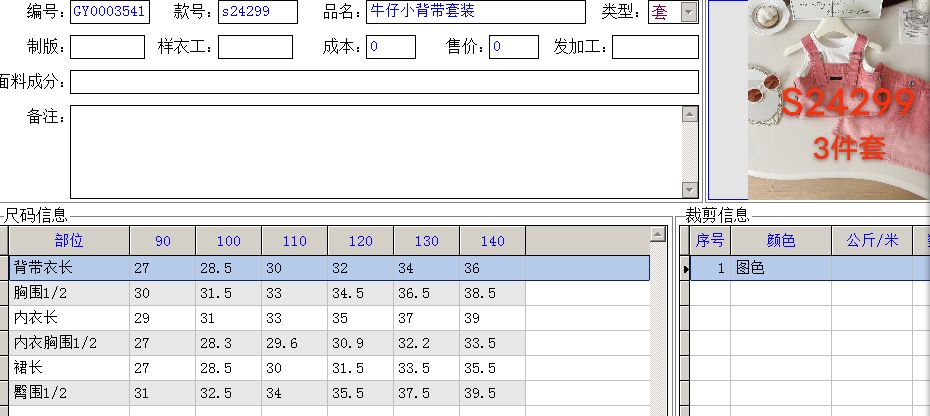Click 备注 scrollbar down arrow
Screen dimensions: 930x416
click(690, 190)
